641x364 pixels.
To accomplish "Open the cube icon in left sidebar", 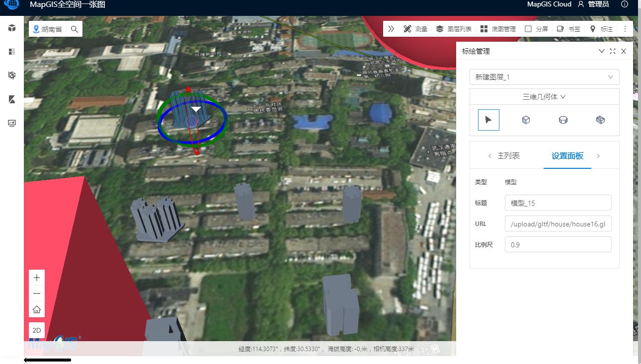I will point(12,28).
